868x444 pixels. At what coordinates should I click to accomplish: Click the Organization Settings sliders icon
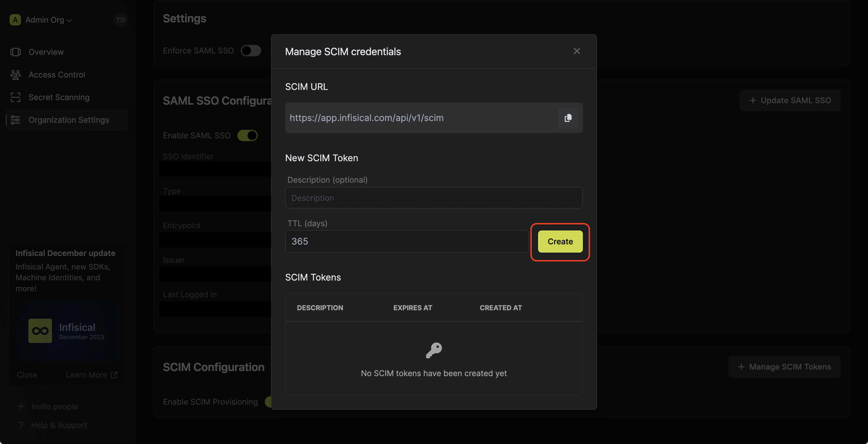pyautogui.click(x=16, y=120)
